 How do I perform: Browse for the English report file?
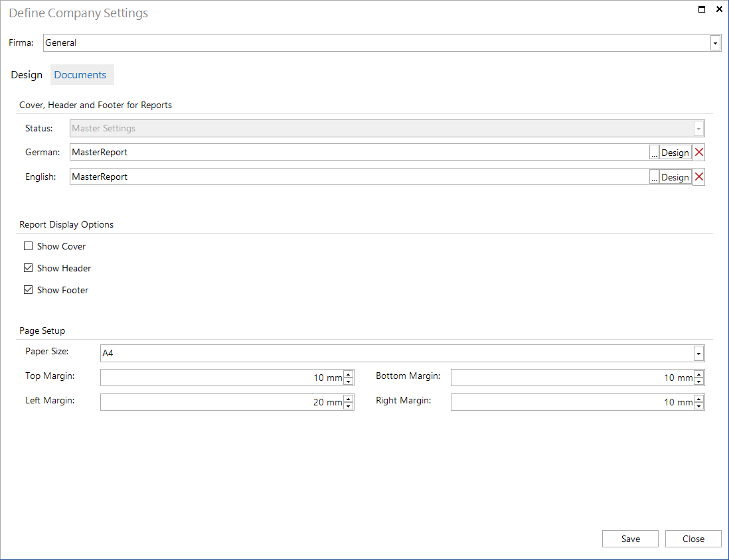tap(654, 176)
